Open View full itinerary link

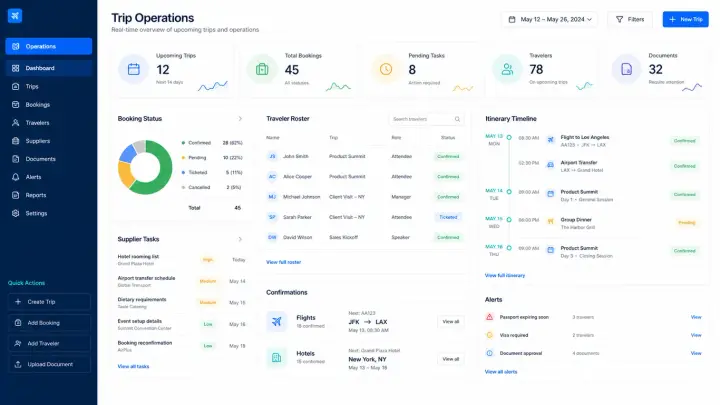505,276
